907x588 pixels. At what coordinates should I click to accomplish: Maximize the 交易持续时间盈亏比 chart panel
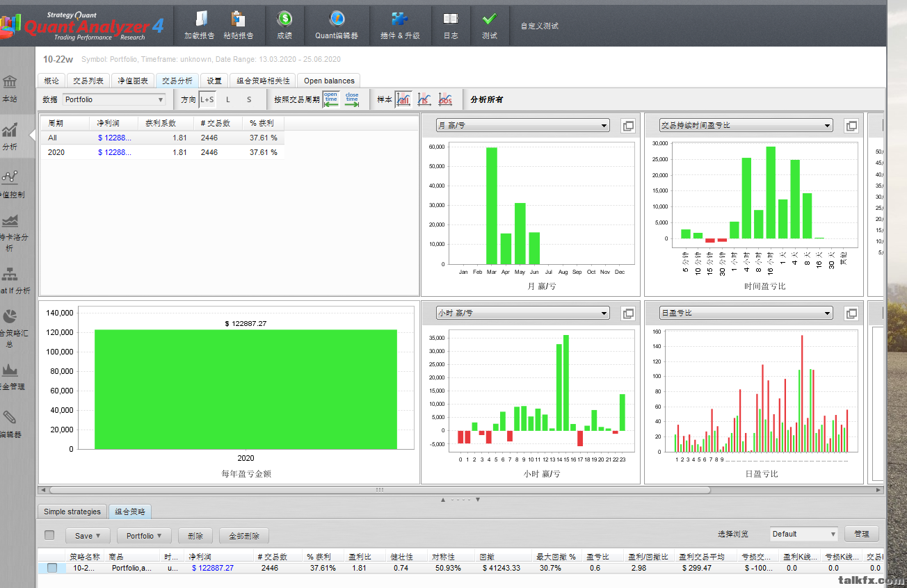pos(851,126)
